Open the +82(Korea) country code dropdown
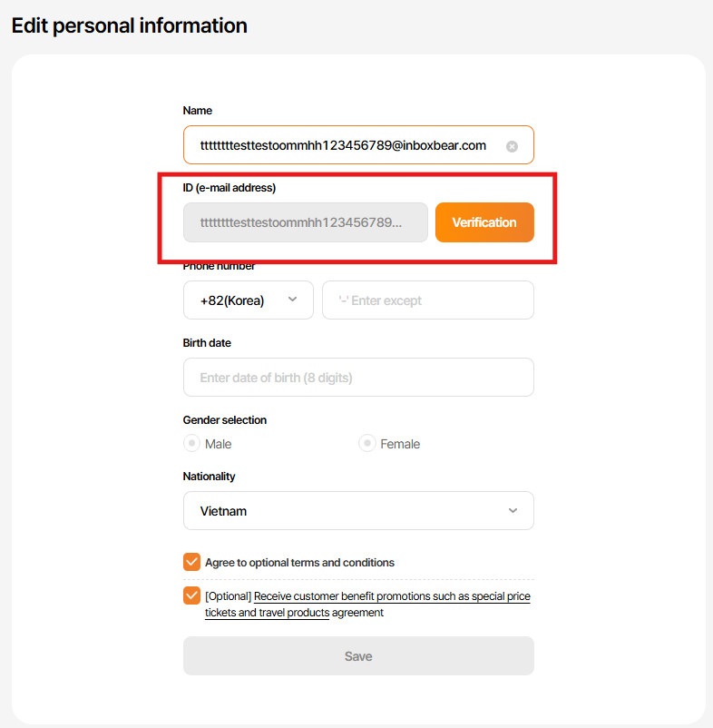 click(248, 300)
